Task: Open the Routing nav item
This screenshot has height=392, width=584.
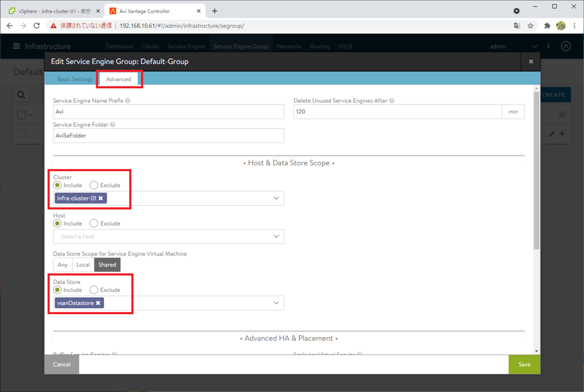Action: point(320,46)
